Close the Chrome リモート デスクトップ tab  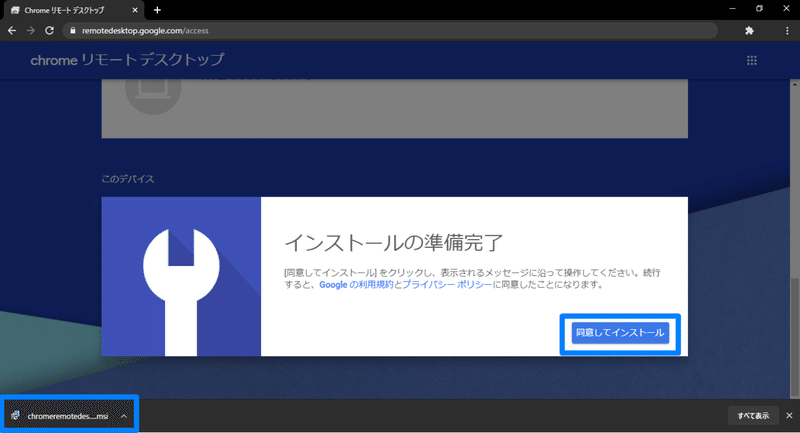[x=135, y=10]
